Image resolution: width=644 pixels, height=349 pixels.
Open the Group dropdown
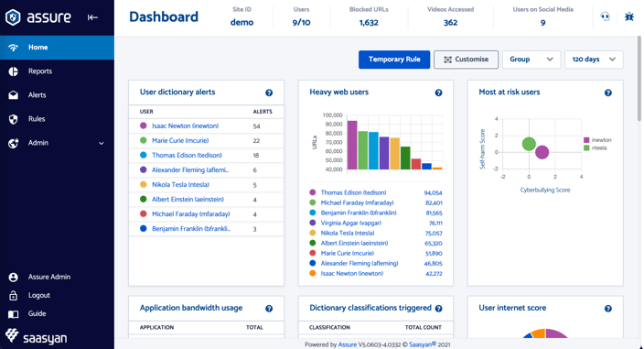[531, 60]
